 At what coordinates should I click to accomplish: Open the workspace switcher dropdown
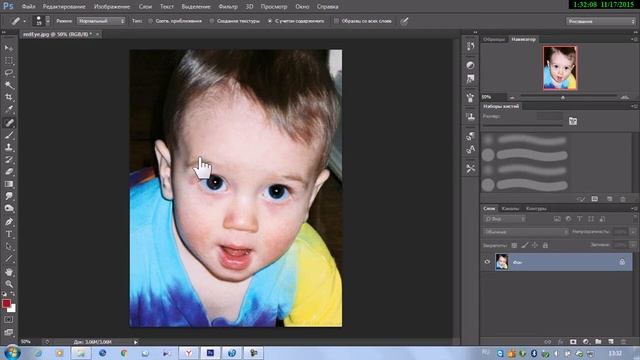coord(601,21)
